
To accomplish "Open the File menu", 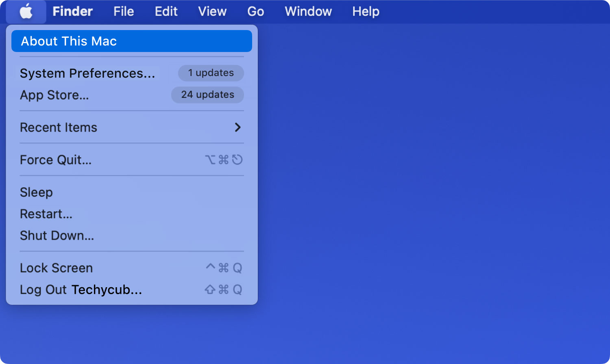I will point(124,11).
